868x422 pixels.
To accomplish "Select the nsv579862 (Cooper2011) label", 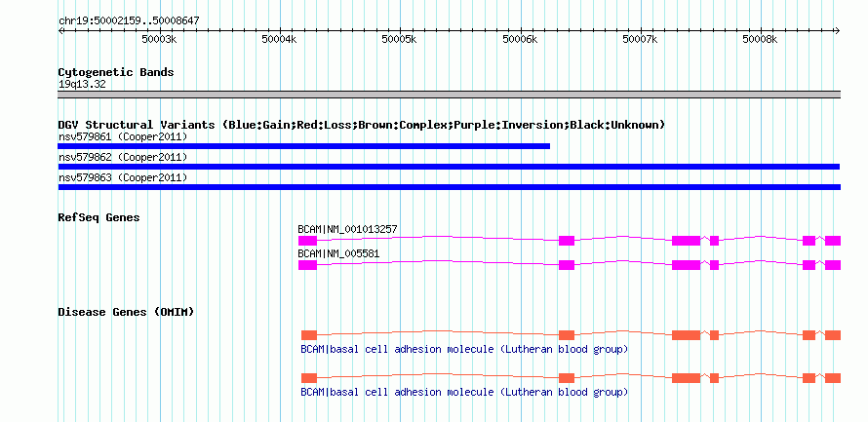I will pos(123,157).
